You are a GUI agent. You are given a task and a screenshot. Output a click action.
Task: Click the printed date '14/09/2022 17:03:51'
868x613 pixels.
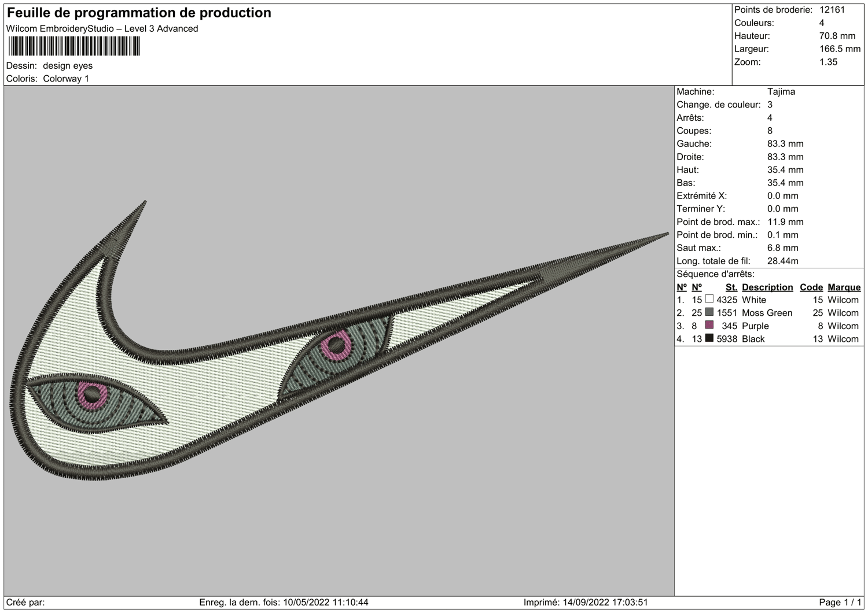605,603
